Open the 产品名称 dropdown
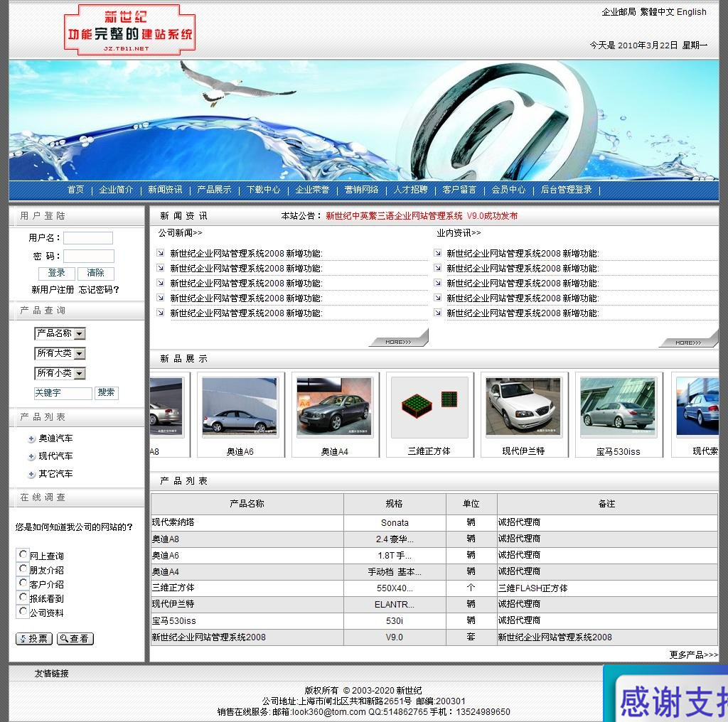This screenshot has height=722, width=728. click(60, 333)
